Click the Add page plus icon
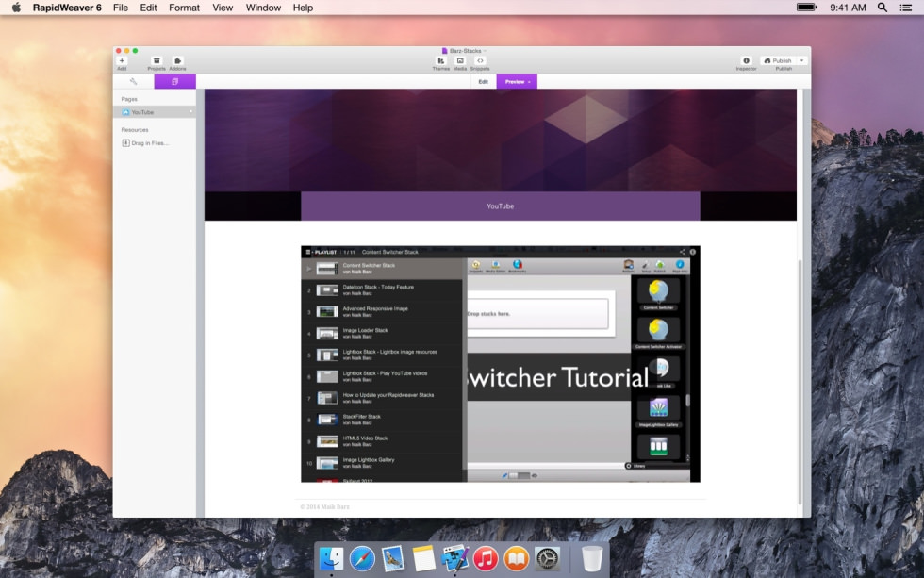 tap(122, 60)
